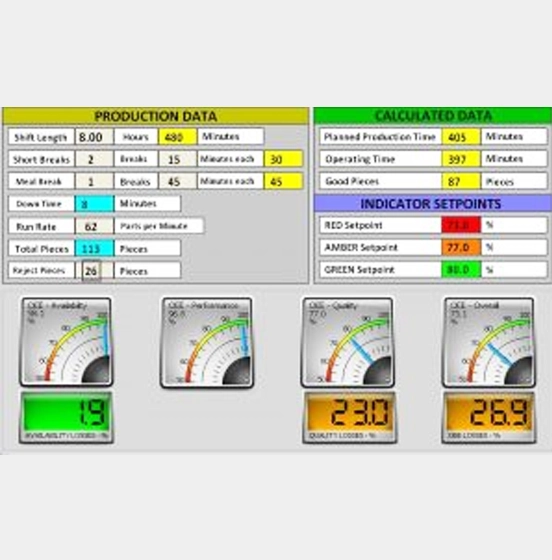
Task: Click the Planned Production Time label
Action: coord(380,137)
